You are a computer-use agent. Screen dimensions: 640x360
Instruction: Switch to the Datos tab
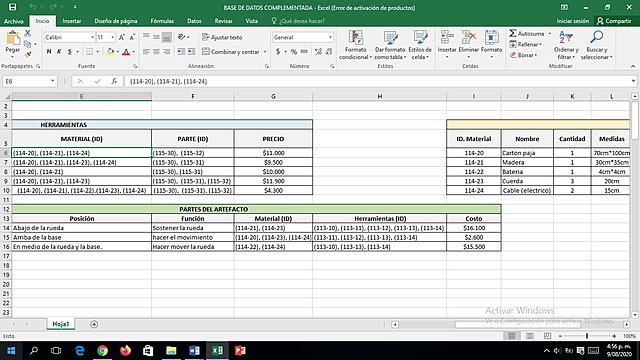point(194,21)
